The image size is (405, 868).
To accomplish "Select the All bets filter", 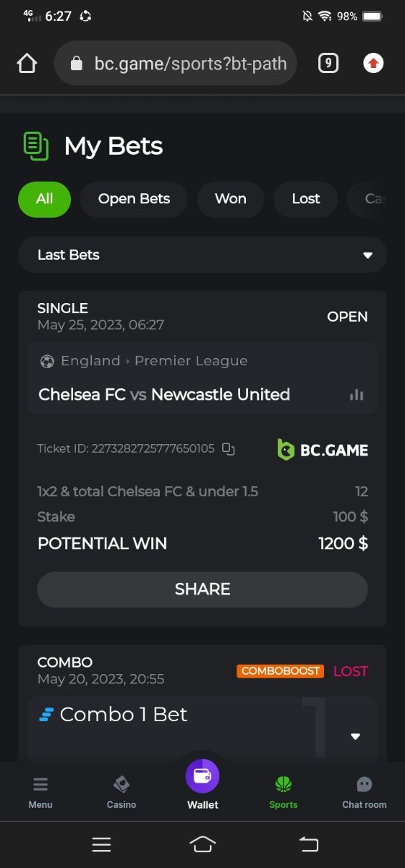I will 44,199.
